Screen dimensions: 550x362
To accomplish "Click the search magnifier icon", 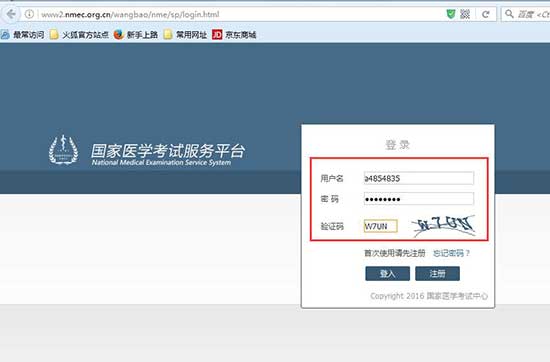I will (509, 14).
